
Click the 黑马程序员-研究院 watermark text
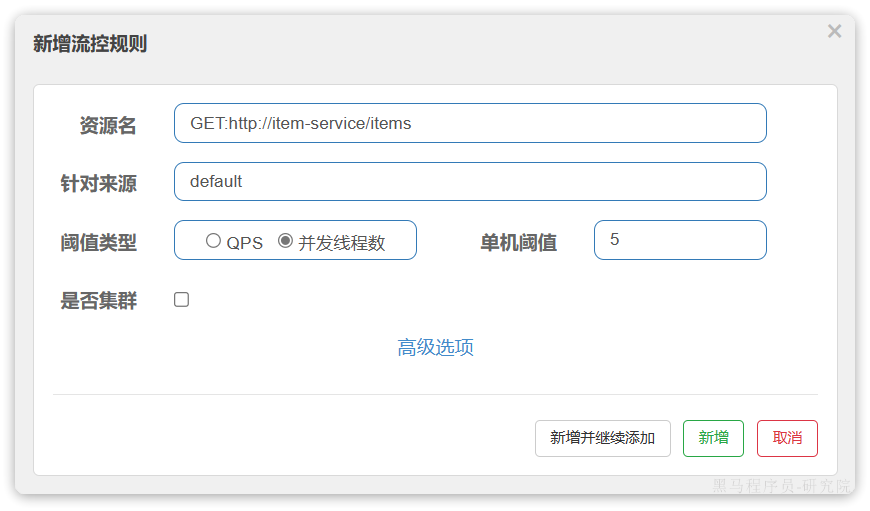(780, 487)
